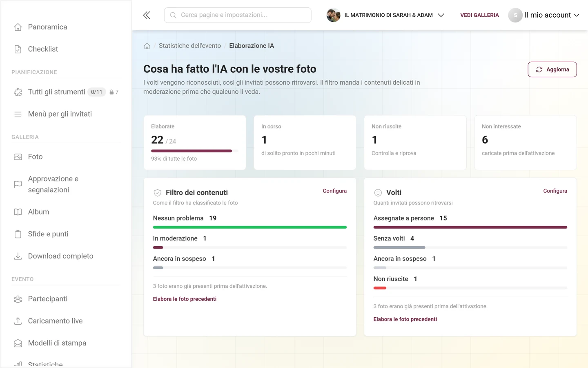Image resolution: width=588 pixels, height=368 pixels.
Task: Click the Partecipanti people icon
Action: pos(18,299)
